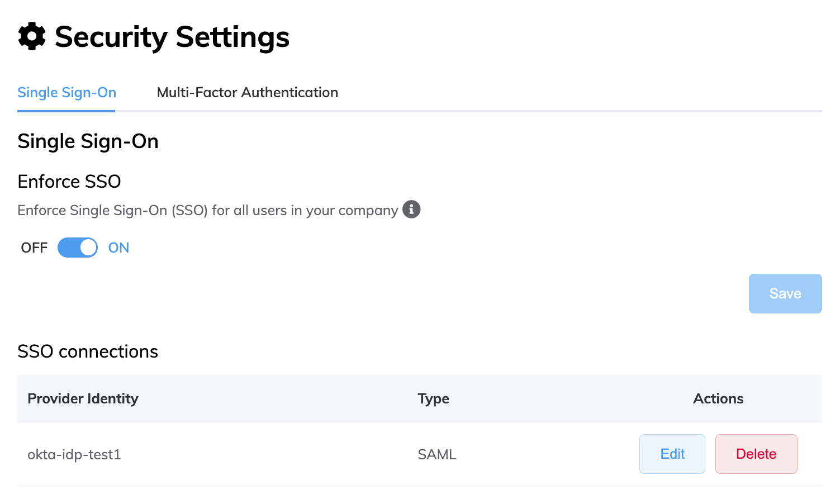
Task: Open the info tooltip about Enforce SSO
Action: tap(411, 210)
